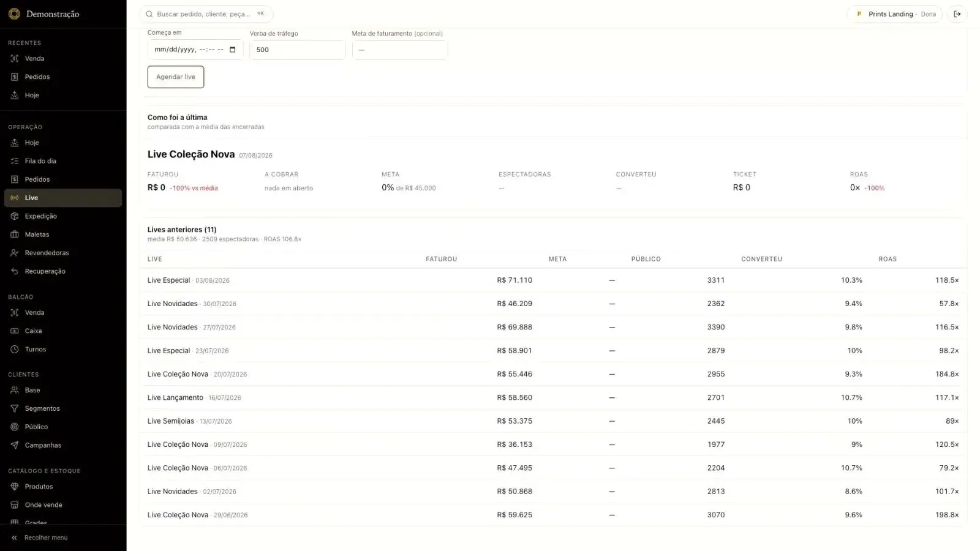Click 198.8× ROAS value
Screen dimensions: 980x551
[947, 515]
